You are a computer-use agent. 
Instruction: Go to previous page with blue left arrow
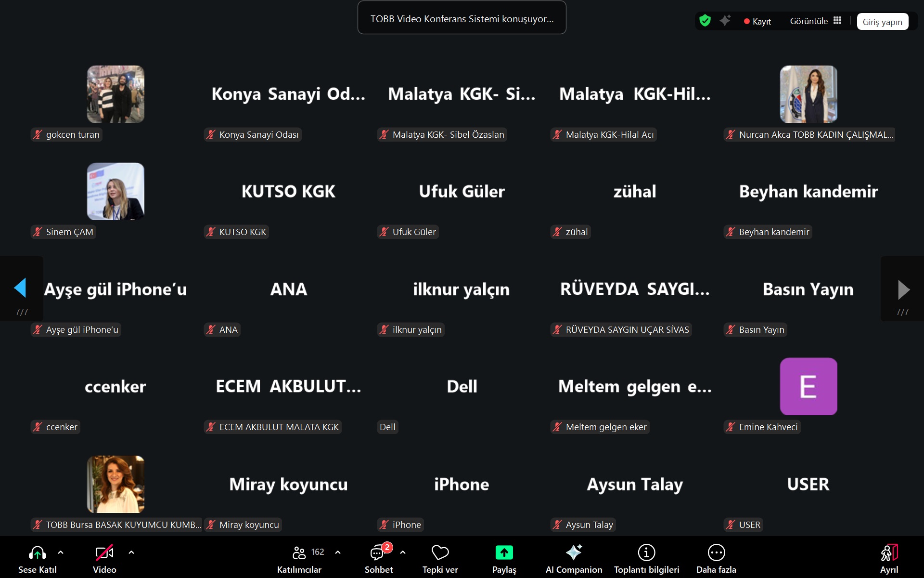pos(20,288)
